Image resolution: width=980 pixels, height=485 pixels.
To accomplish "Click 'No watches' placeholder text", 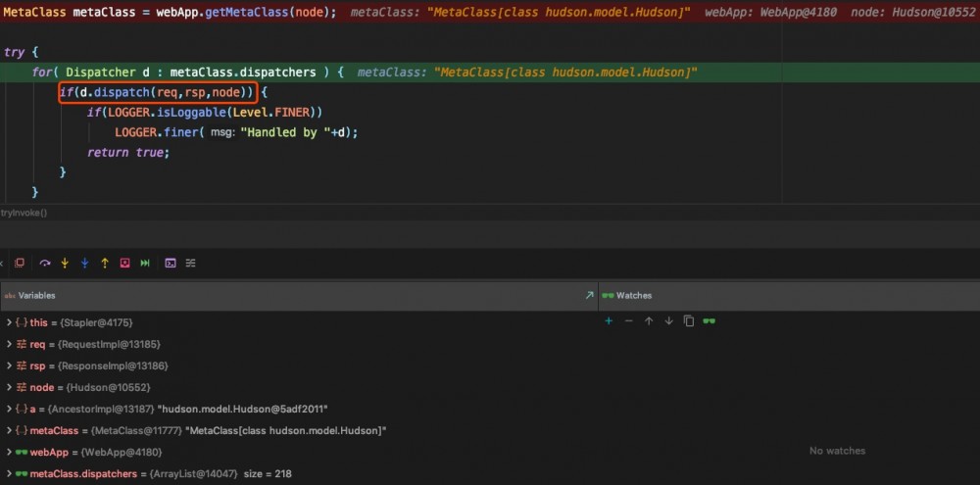I will [x=838, y=451].
